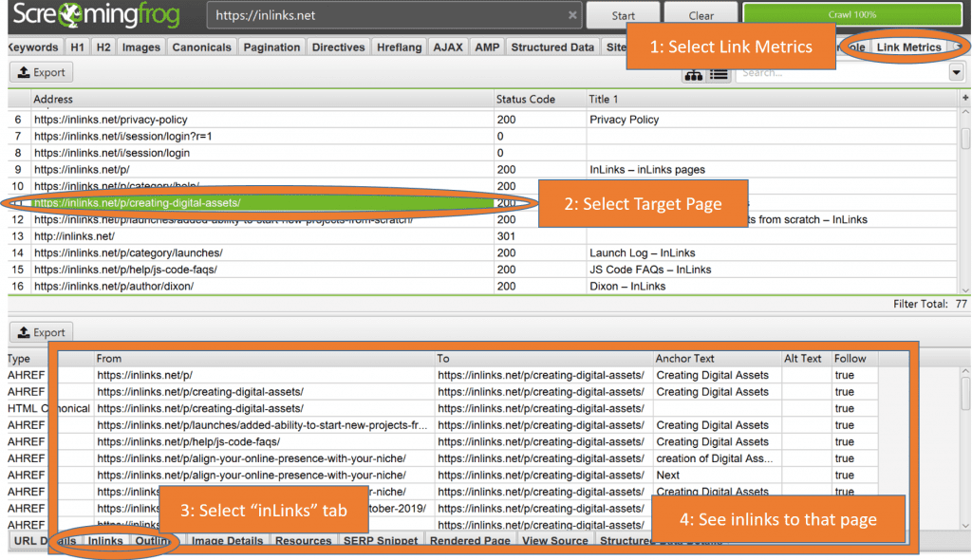Click the upper Export button
Image resolution: width=972 pixels, height=560 pixels.
42,72
